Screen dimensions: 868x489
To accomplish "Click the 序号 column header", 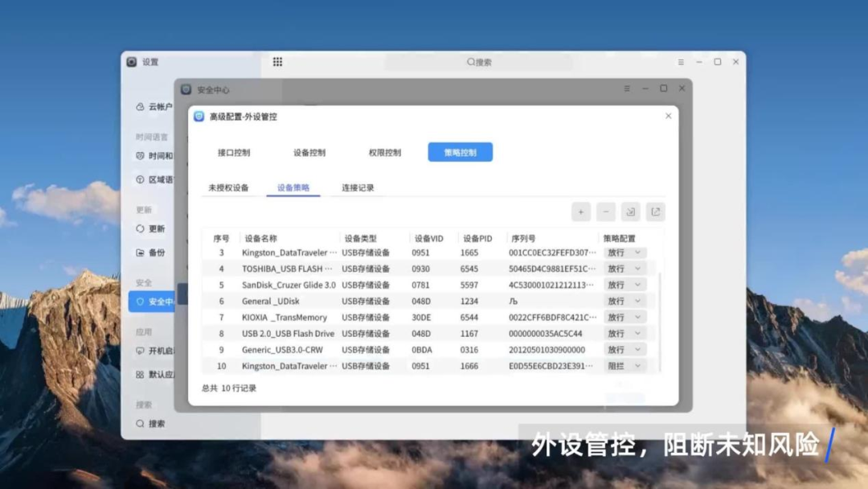I will (x=222, y=238).
